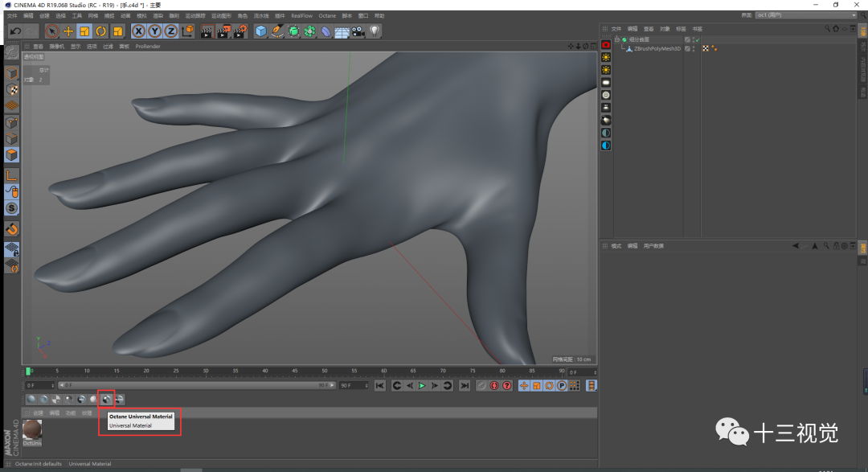Click the home icon in object manager
Image resolution: width=868 pixels, height=472 pixels.
tap(836, 29)
